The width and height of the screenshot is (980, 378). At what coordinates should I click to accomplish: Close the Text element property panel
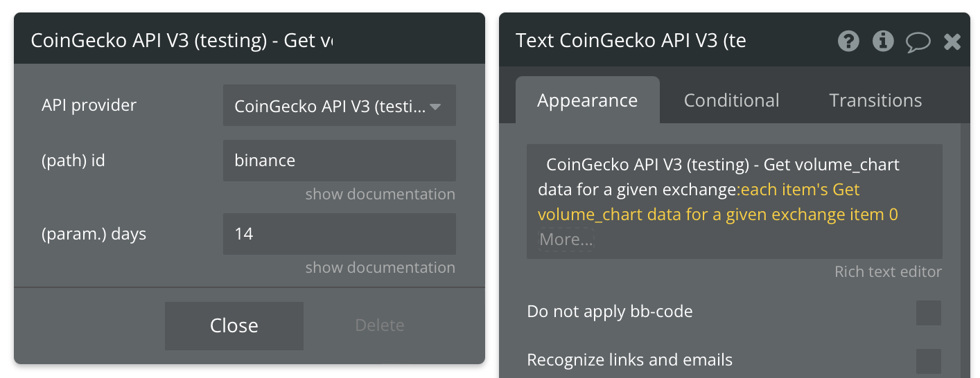click(952, 42)
